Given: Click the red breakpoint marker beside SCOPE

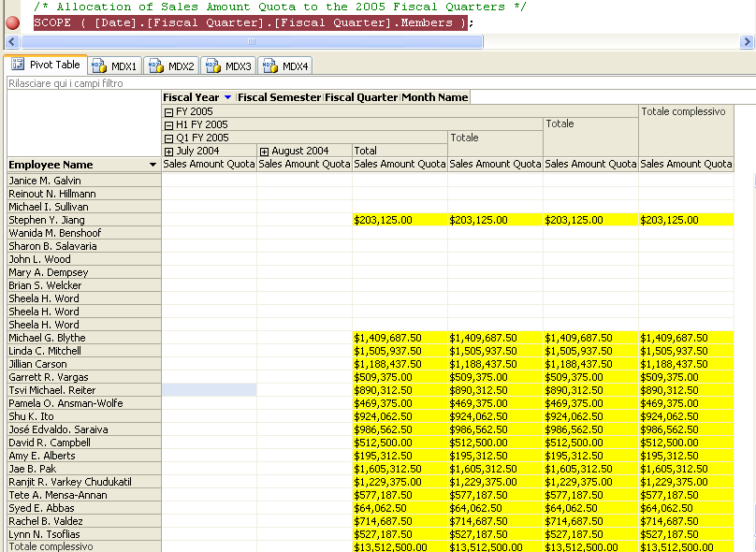Looking at the screenshot, I should [x=12, y=23].
